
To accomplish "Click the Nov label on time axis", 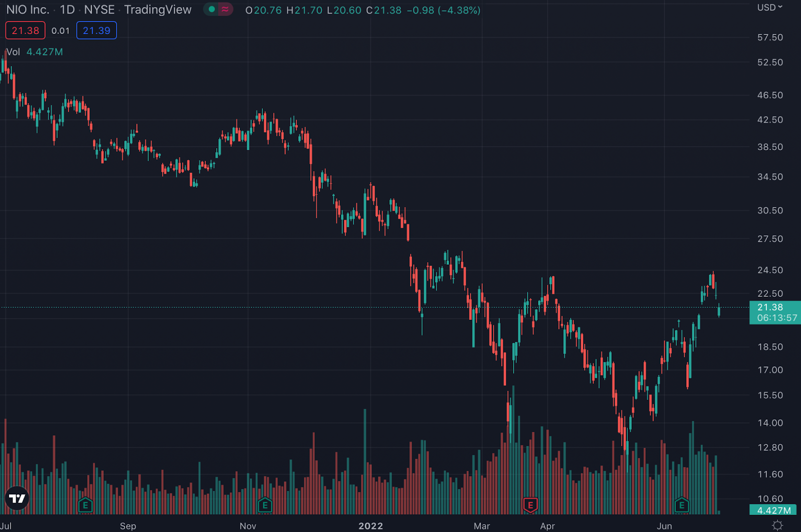I will click(x=248, y=526).
